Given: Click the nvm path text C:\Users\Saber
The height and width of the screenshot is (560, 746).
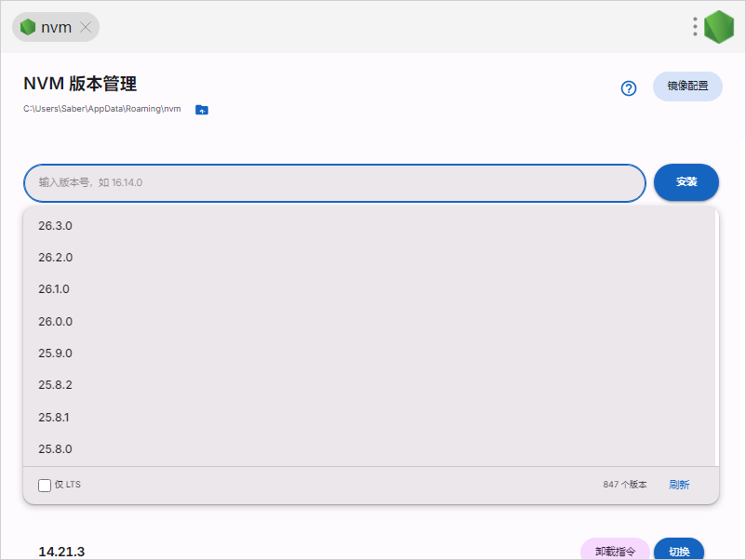Looking at the screenshot, I should click(101, 109).
